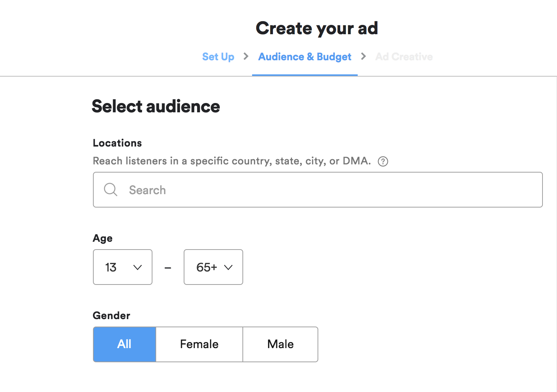Click the Age section label

[x=103, y=238]
